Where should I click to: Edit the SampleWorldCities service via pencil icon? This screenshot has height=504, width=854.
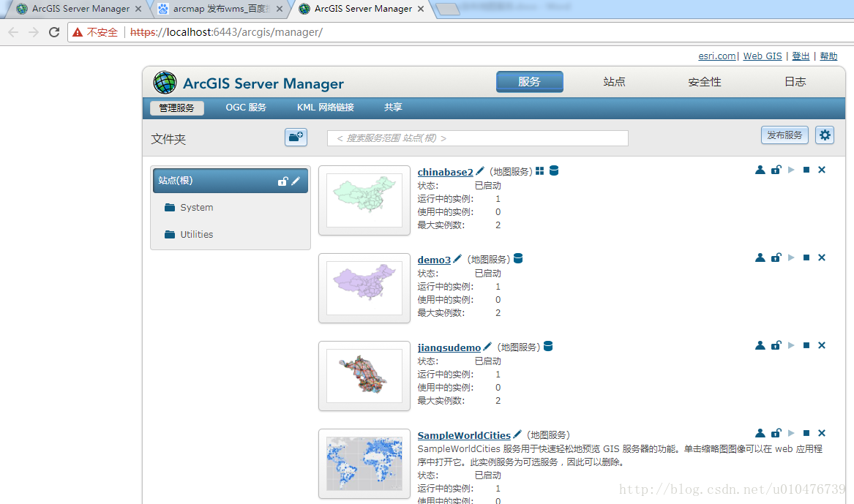coord(517,435)
